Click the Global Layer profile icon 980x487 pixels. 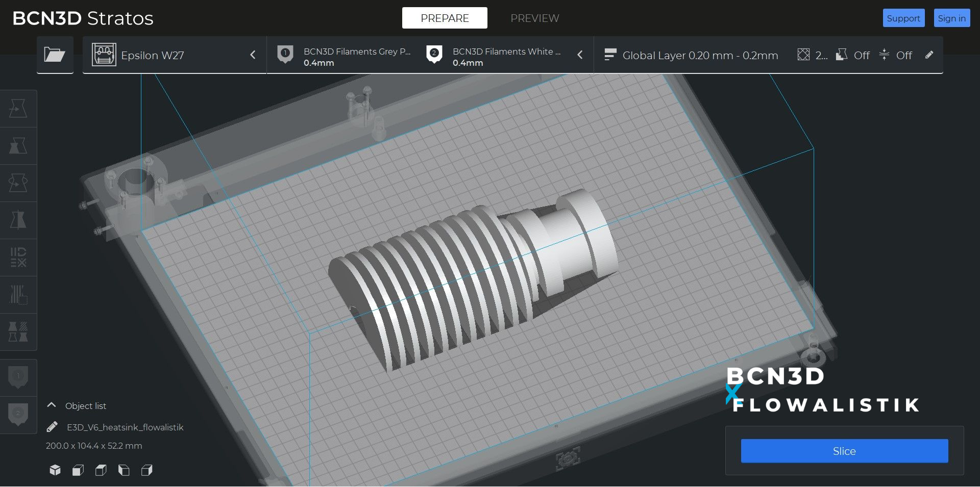pos(610,55)
